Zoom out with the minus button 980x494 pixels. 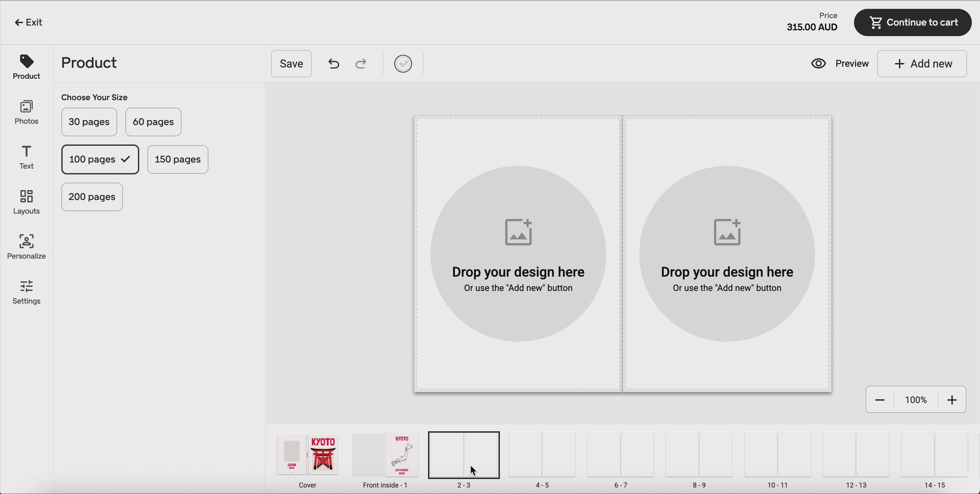tap(880, 400)
